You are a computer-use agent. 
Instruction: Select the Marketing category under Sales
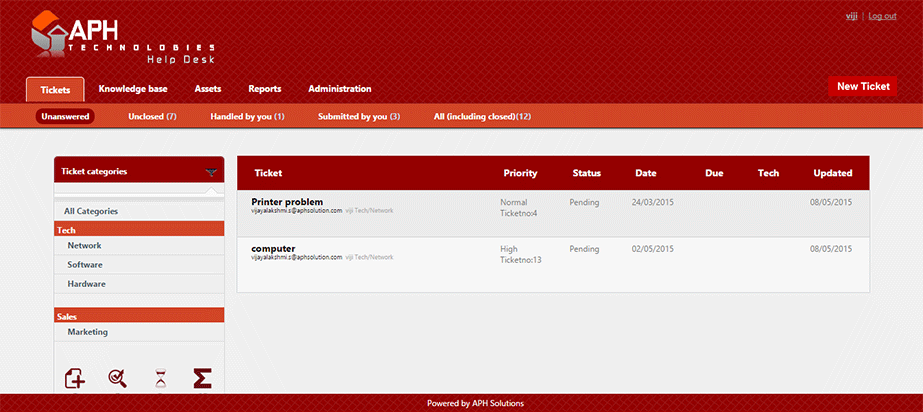pyautogui.click(x=87, y=332)
